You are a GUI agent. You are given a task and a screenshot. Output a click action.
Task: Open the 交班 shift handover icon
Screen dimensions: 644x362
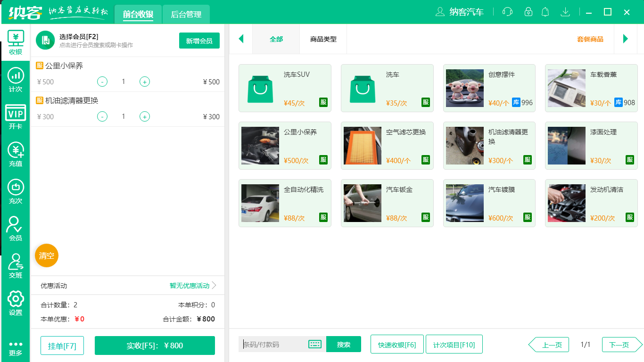(x=16, y=266)
